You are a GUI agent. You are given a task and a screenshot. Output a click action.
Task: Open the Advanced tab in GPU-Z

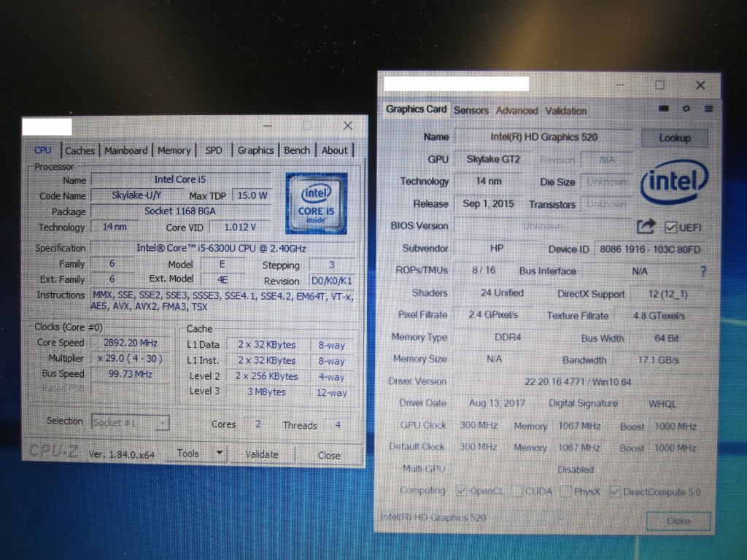pos(517,111)
